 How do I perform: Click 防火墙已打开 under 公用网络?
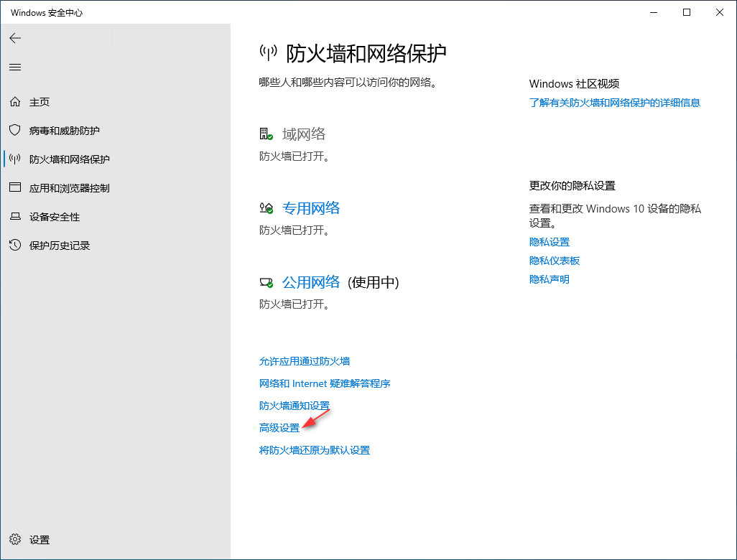coord(295,304)
